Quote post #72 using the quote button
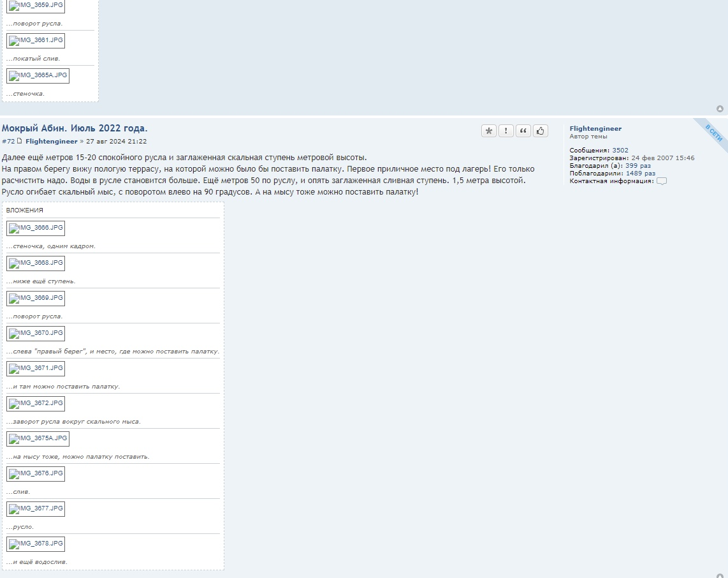The width and height of the screenshot is (728, 578). [x=523, y=131]
